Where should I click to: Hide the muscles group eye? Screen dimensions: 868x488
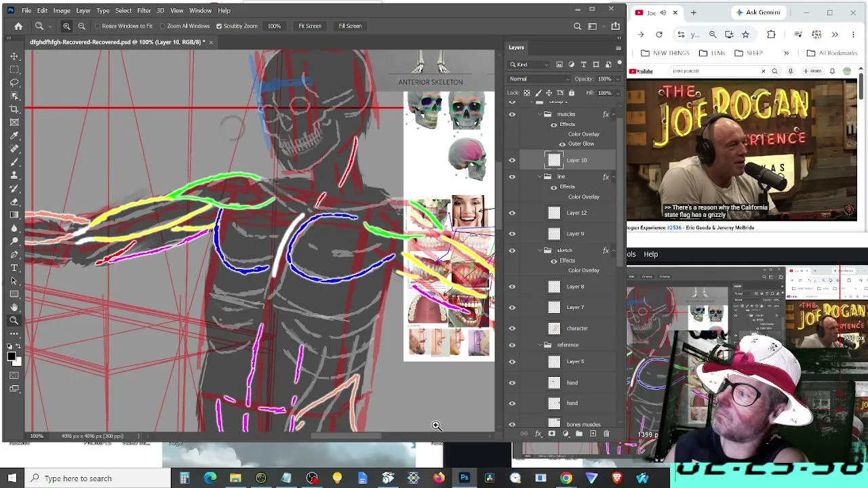[x=512, y=115]
